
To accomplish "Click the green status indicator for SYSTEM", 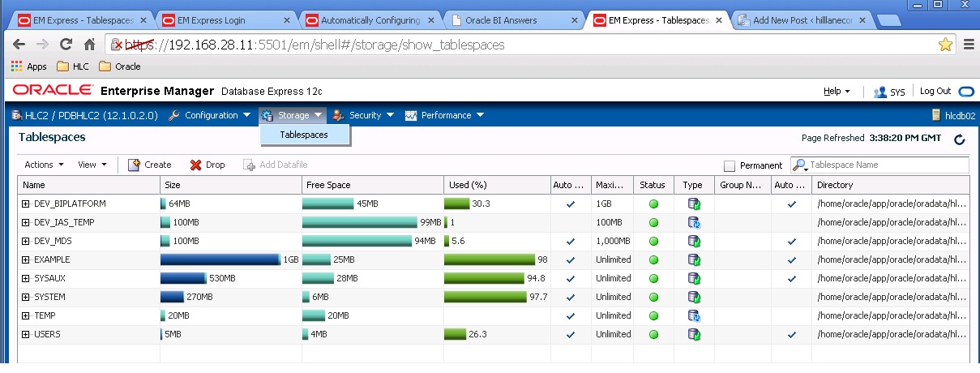I will tap(653, 297).
